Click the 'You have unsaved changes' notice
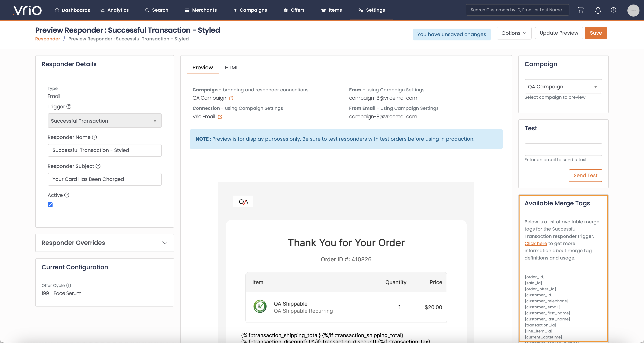Screen dimensions: 644x343 pos(452,34)
